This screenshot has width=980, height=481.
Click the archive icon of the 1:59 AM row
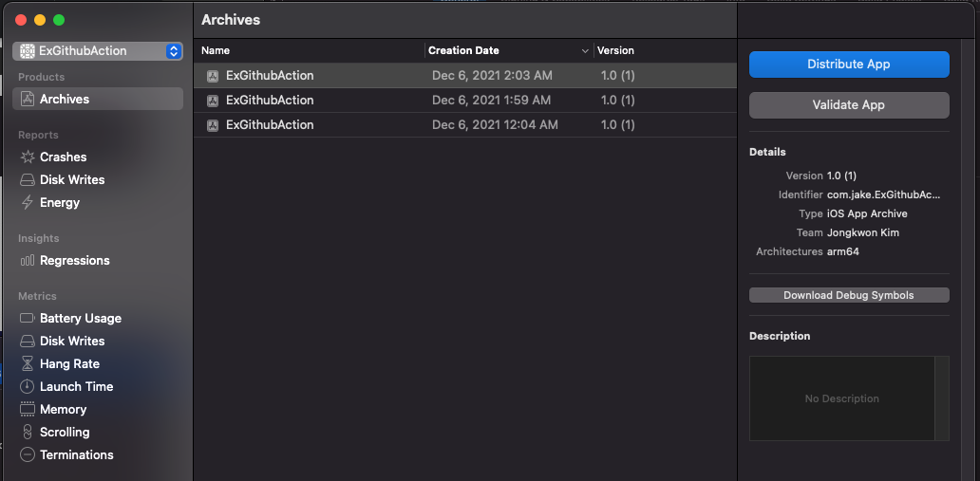point(213,101)
